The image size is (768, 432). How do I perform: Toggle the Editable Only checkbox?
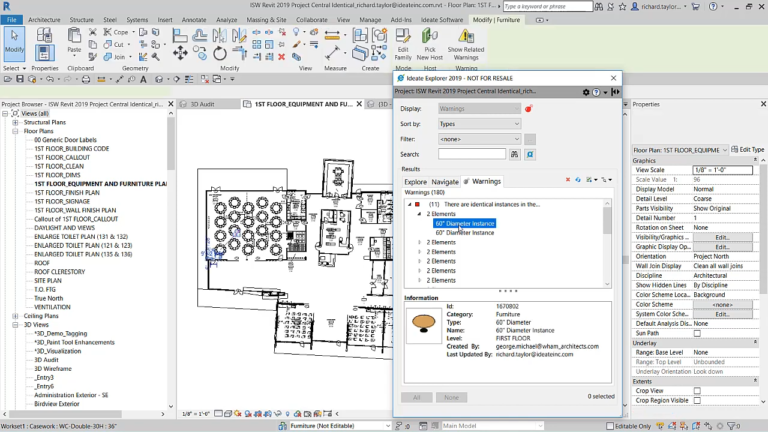tap(610, 426)
